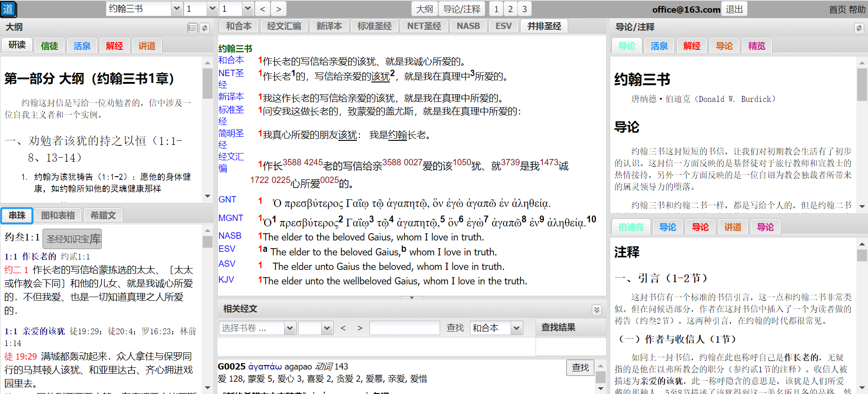The image size is (868, 394).
Task: Click the > arrow in the 相关经文 toolbar
Action: pyautogui.click(x=360, y=328)
